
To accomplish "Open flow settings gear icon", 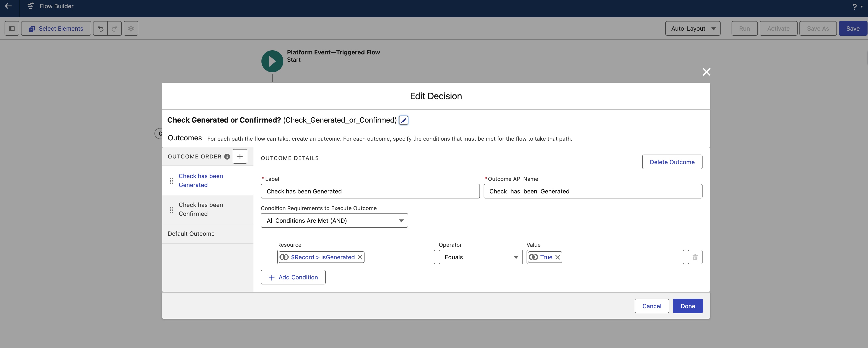I will 131,29.
